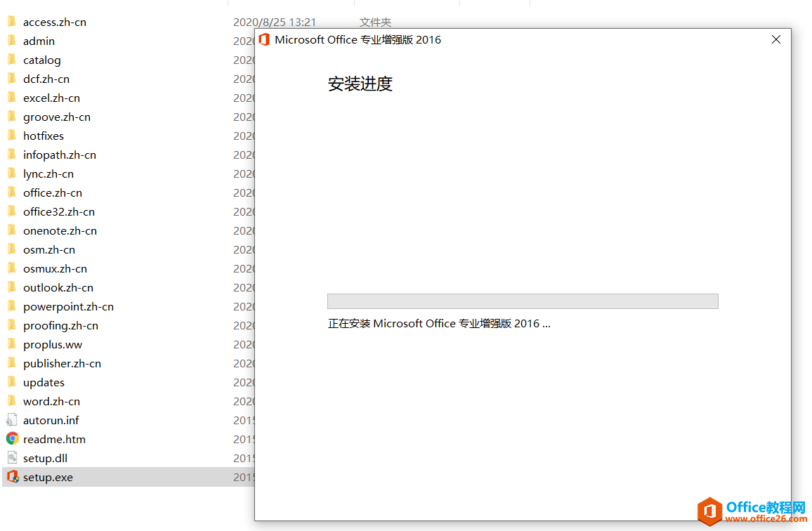Click the office32.zh-cn folder icon
This screenshot has width=812, height=531.
tap(12, 211)
